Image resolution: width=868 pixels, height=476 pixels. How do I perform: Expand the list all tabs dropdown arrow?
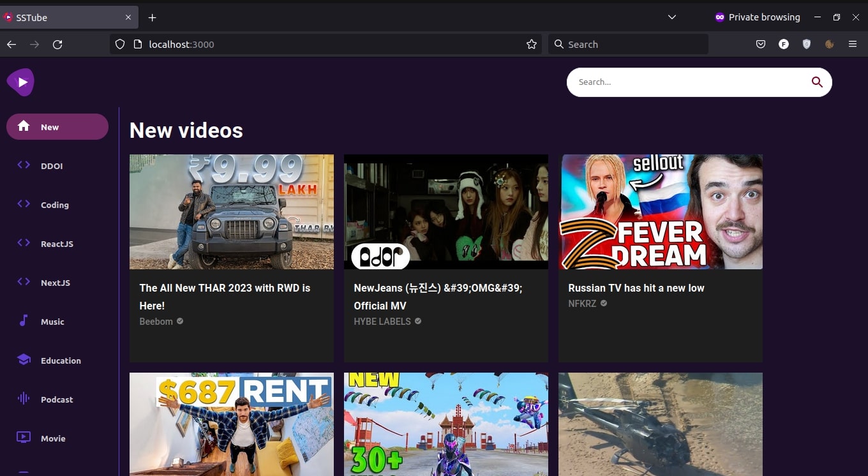point(671,17)
